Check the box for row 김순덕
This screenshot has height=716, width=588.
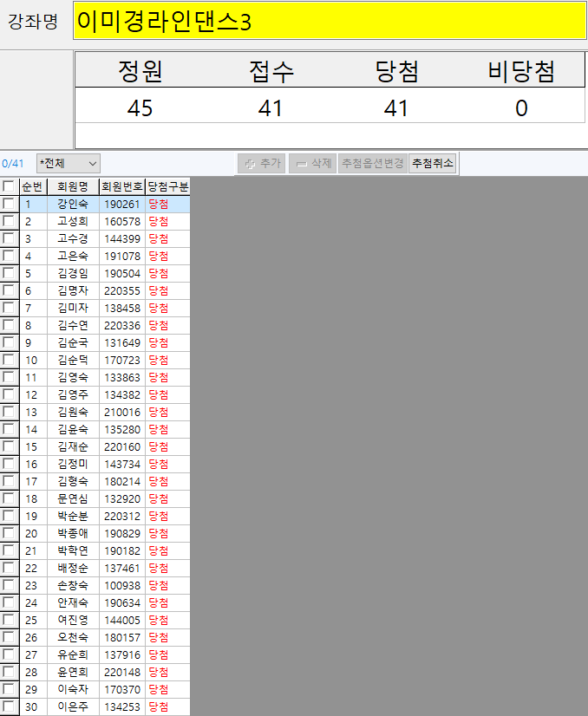click(8, 360)
